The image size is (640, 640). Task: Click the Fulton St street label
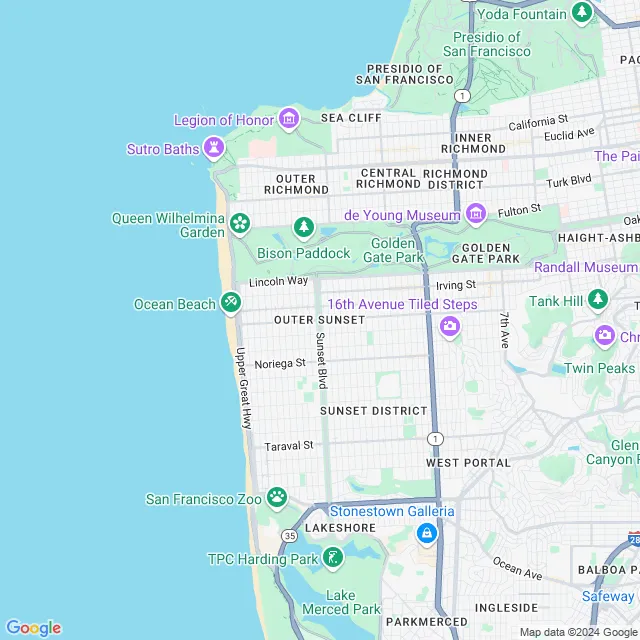point(519,211)
